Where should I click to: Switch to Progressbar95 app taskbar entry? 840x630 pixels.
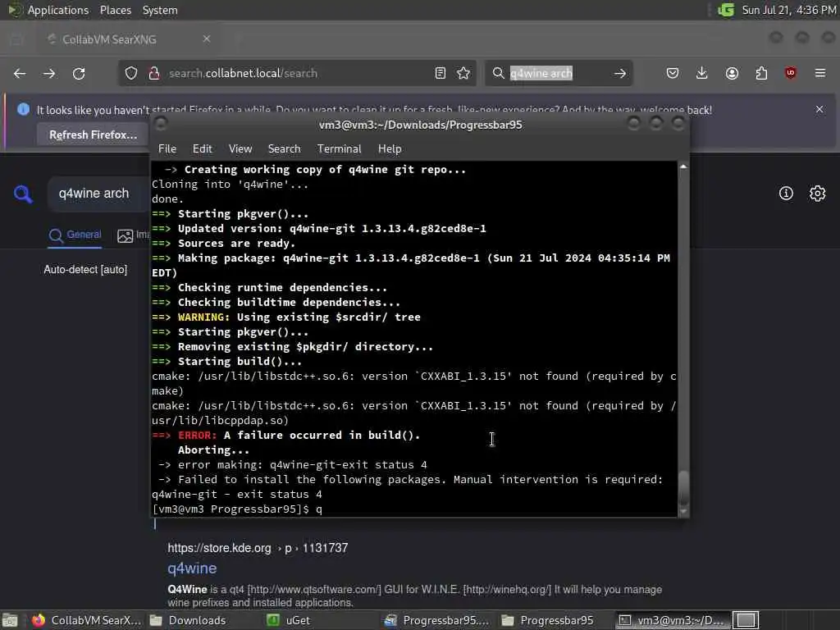437,620
